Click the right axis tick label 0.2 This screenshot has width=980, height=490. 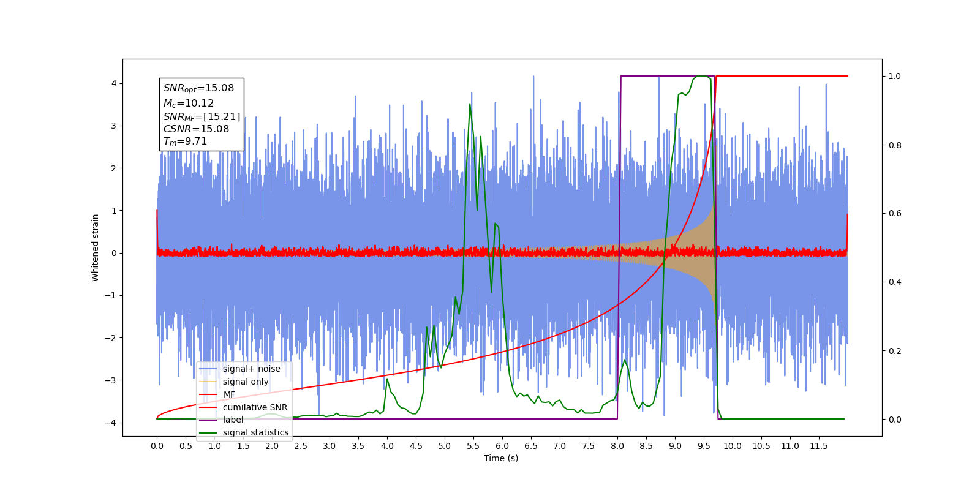(895, 351)
